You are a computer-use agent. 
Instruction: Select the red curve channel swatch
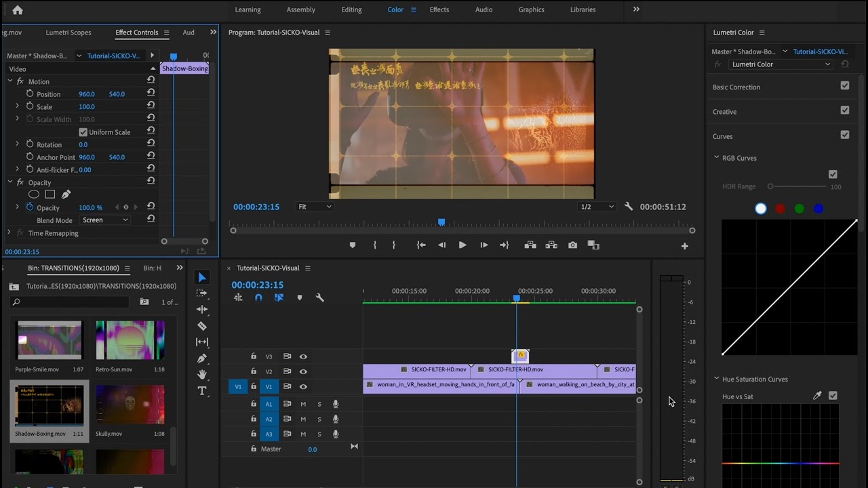pyautogui.click(x=780, y=209)
